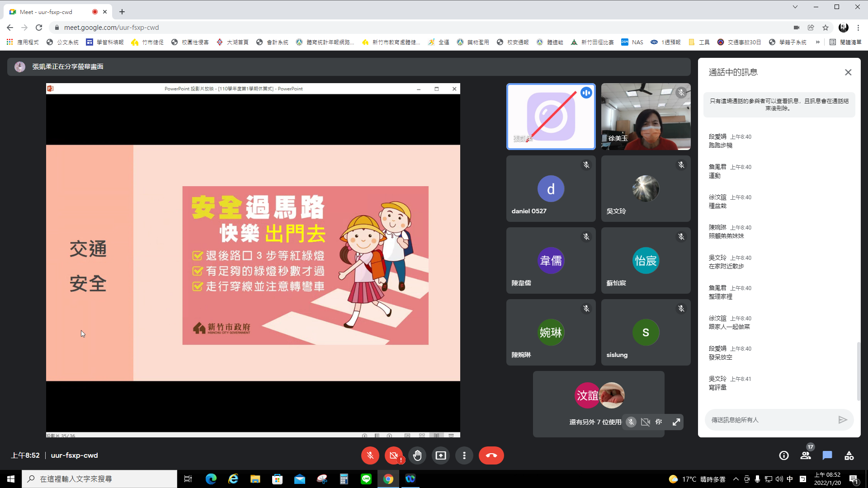This screenshot has height=488, width=868.
Task: Open the NAS bookmark
Action: tap(632, 42)
